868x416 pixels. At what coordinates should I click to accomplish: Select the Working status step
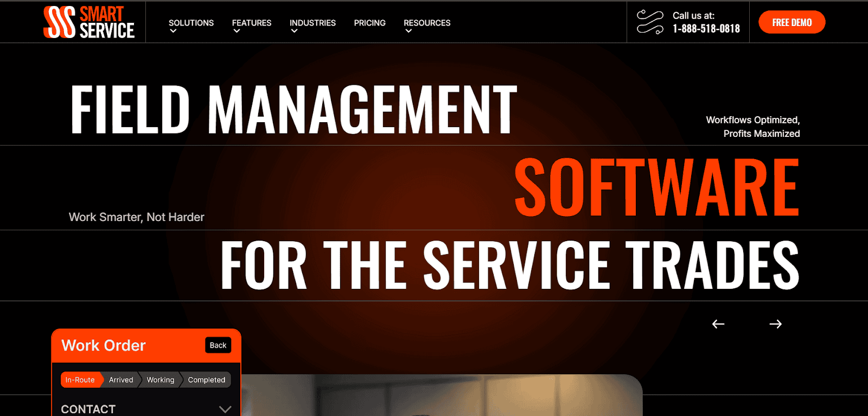click(x=161, y=380)
